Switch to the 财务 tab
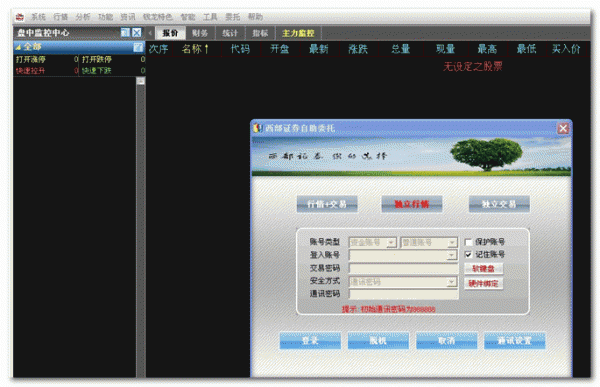600x387 pixels. [200, 33]
